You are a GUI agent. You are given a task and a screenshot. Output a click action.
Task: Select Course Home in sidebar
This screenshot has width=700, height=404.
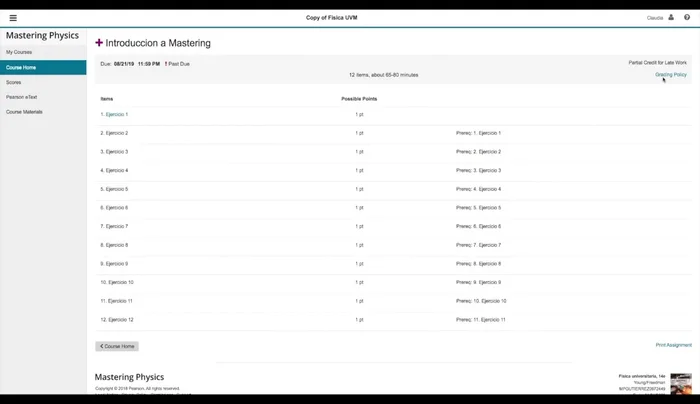21,67
